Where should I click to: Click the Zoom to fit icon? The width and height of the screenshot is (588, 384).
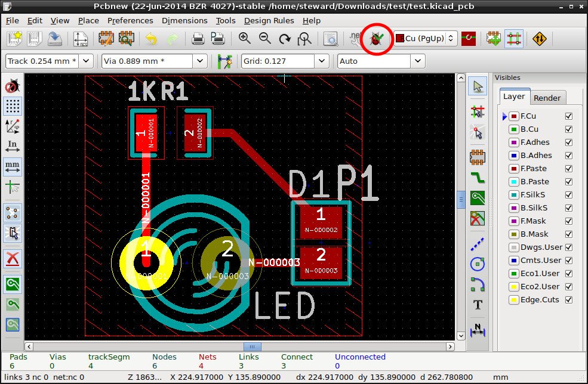(304, 39)
